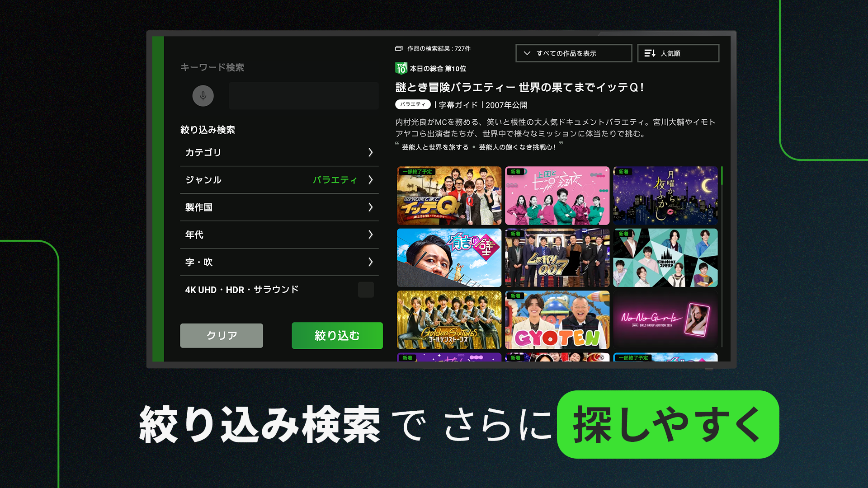Tap the microphone voice search icon

tap(203, 96)
